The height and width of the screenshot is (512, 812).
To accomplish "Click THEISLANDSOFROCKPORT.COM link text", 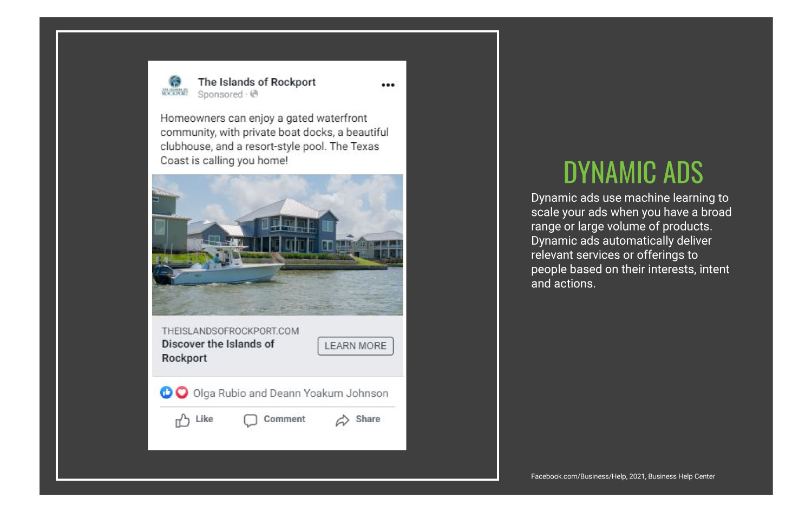I will (230, 331).
